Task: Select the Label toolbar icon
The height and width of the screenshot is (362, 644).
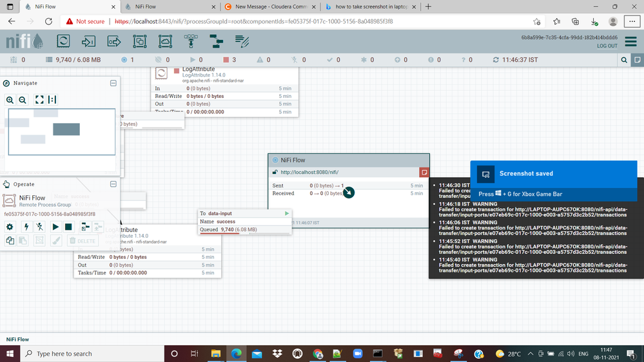Action: pyautogui.click(x=242, y=41)
